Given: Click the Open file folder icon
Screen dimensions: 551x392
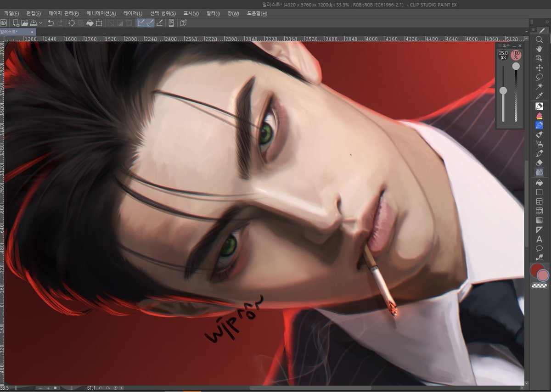Looking at the screenshot, I should pyautogui.click(x=25, y=22).
